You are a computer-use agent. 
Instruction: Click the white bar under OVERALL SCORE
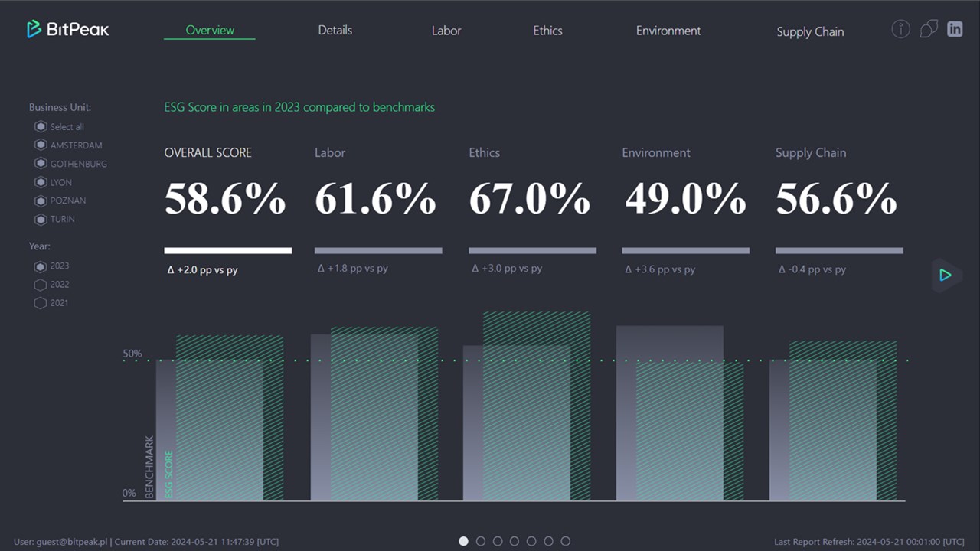(227, 250)
